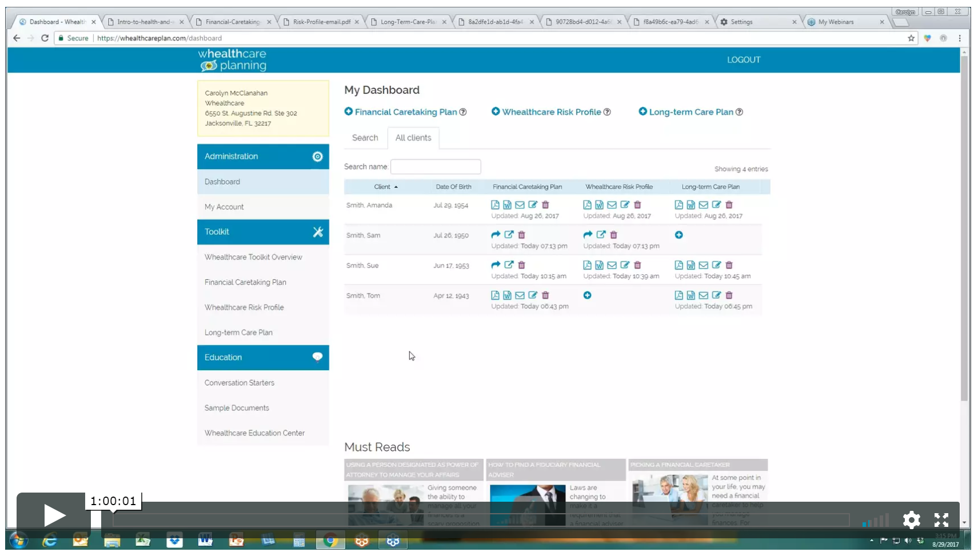Switch to the Search tab

pos(365,138)
